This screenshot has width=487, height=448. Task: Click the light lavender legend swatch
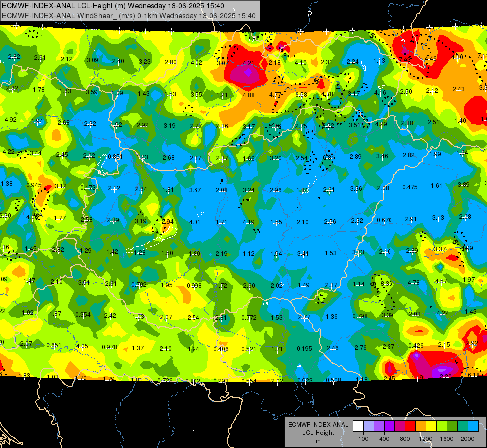(369, 426)
